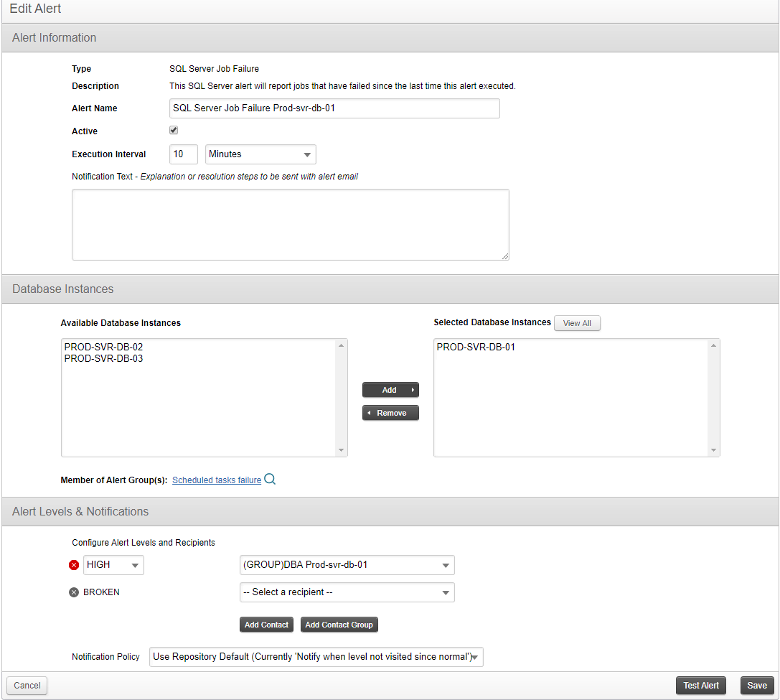Open the Scheduled tasks failure link

click(217, 480)
